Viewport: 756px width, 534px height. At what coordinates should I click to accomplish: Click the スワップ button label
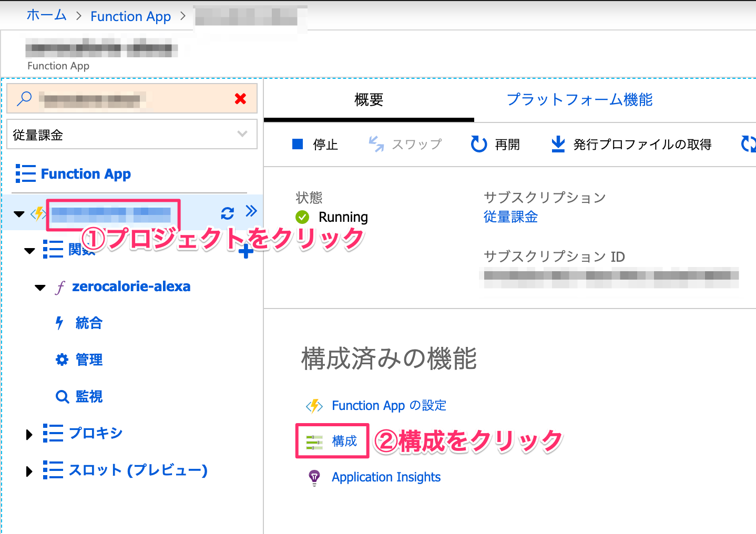click(417, 145)
